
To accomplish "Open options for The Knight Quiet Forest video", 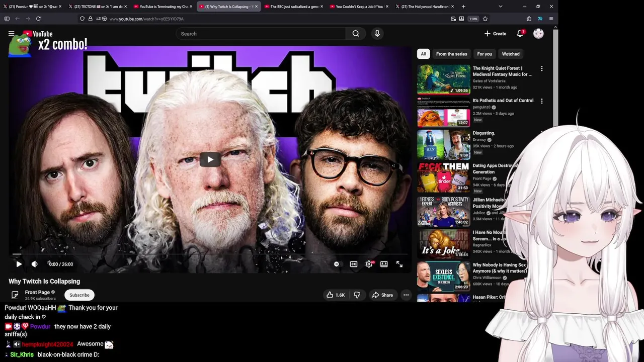I will [x=541, y=68].
